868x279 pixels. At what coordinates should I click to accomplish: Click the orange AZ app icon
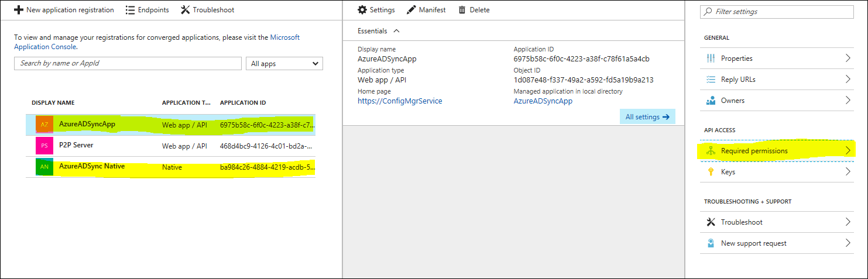click(x=44, y=125)
